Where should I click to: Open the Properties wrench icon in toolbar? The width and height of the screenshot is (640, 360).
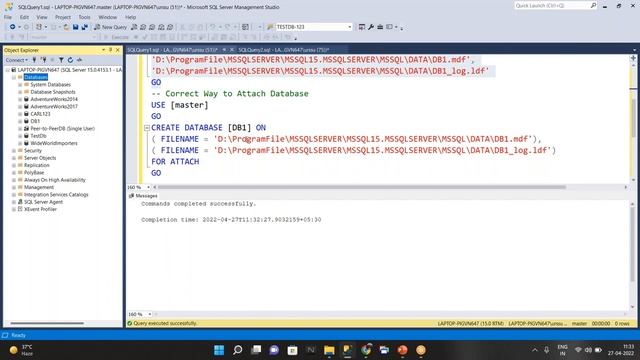point(371,27)
